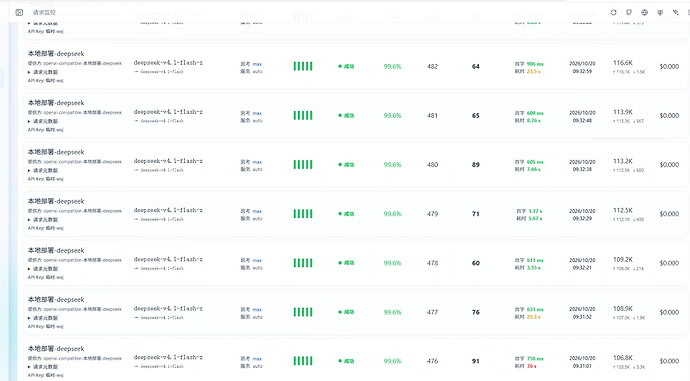Click the monitor display icon in the header

[x=660, y=12]
